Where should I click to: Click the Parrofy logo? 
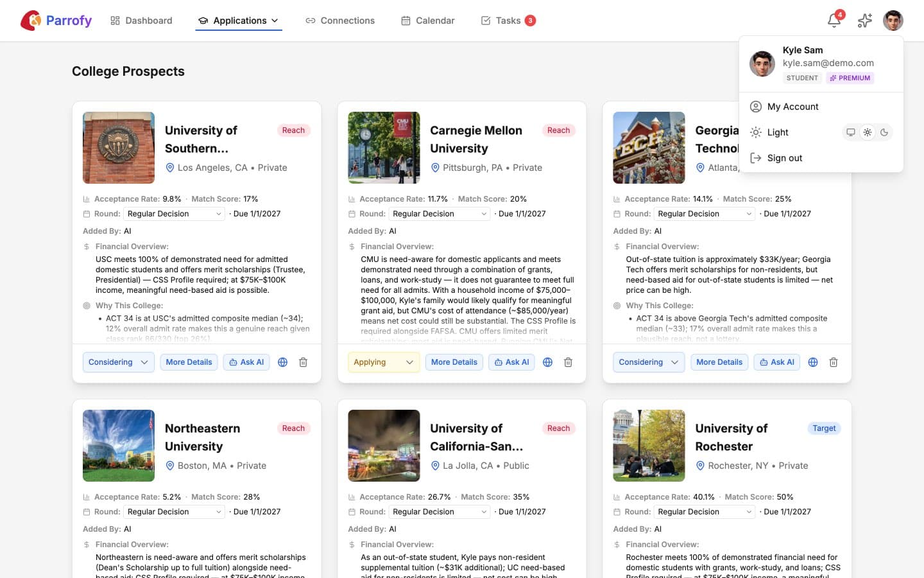pos(56,21)
